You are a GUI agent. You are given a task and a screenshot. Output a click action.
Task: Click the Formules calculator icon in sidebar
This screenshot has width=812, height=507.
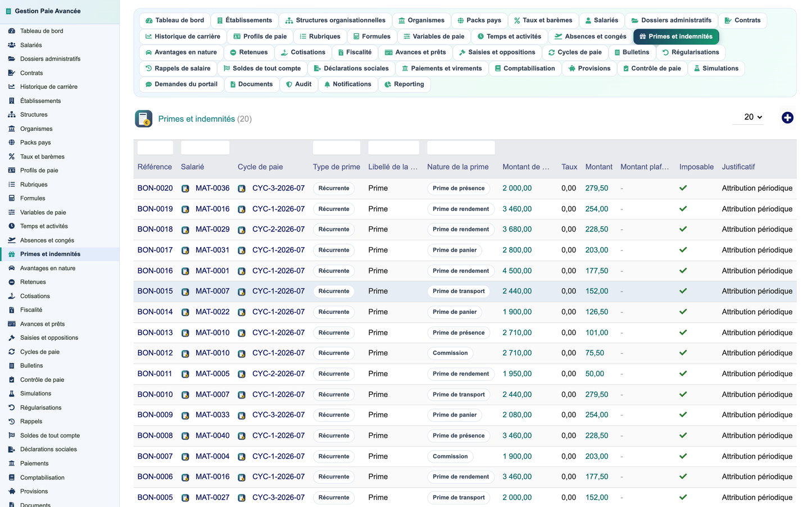[x=11, y=198]
